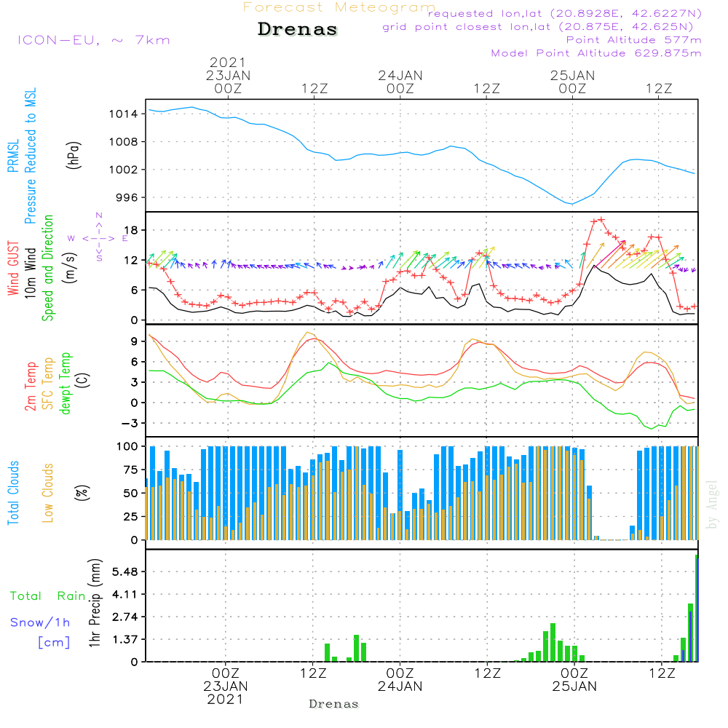Click the green Total Rain legend label
728x728 pixels.
(x=47, y=596)
